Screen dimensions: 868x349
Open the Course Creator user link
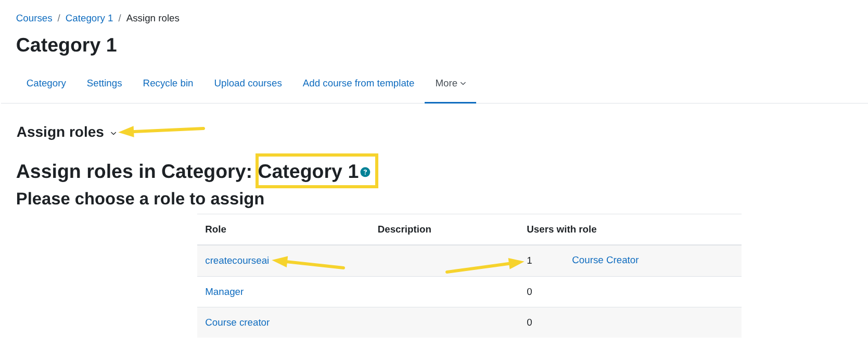coord(605,260)
